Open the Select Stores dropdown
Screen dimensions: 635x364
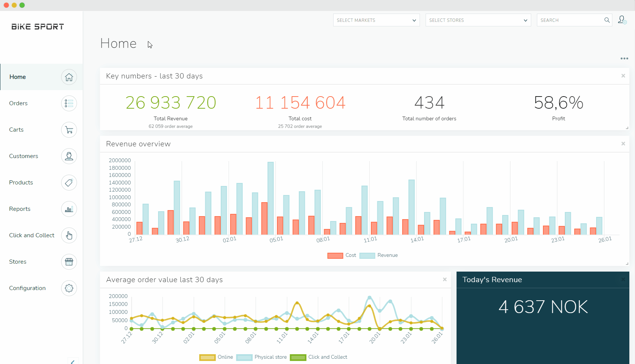[478, 20]
